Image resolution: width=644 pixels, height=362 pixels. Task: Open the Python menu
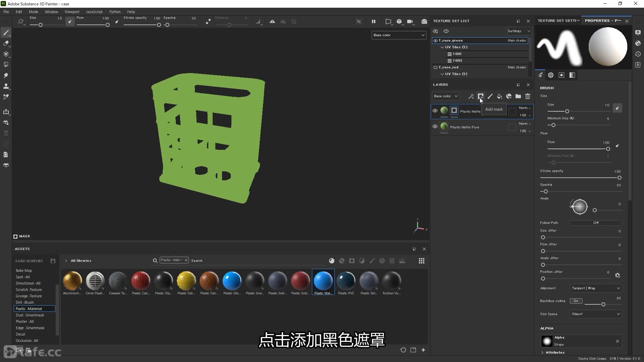click(x=115, y=12)
